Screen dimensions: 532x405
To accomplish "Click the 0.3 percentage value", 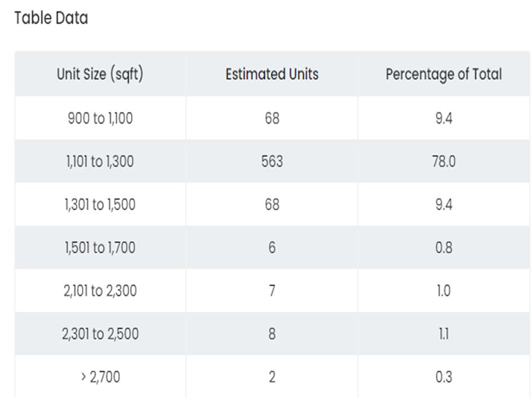I will 443,377.
